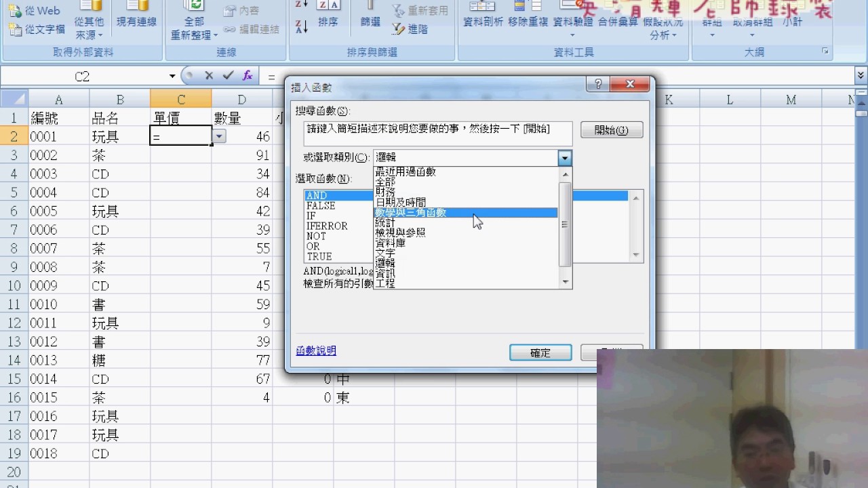Open cell C2 dropdown arrow
868x488 pixels.
tap(219, 136)
